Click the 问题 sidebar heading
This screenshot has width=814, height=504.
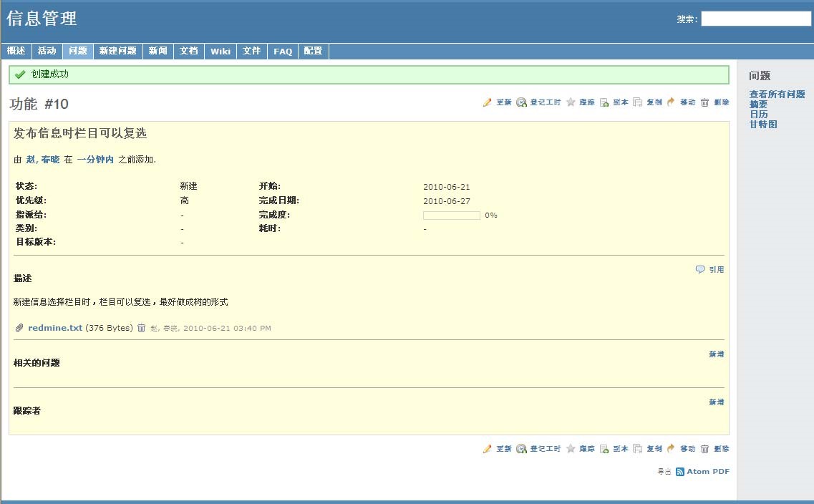(760, 76)
